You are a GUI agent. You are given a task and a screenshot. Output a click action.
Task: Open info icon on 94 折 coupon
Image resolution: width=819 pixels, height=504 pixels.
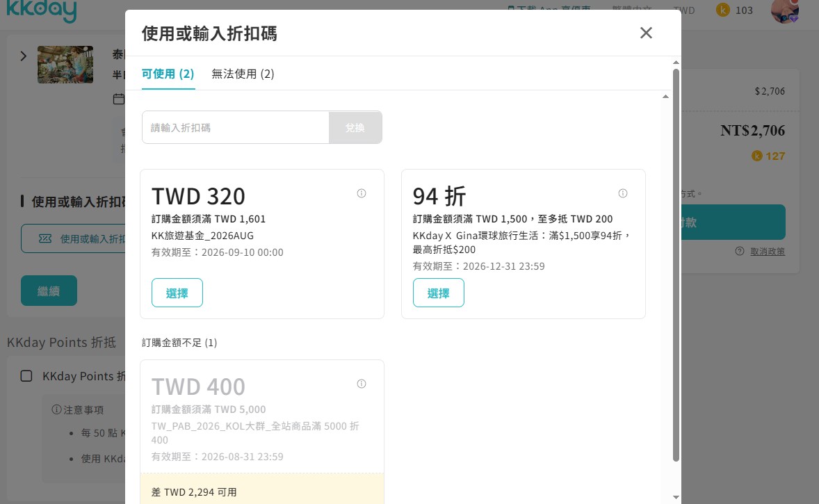(x=623, y=193)
